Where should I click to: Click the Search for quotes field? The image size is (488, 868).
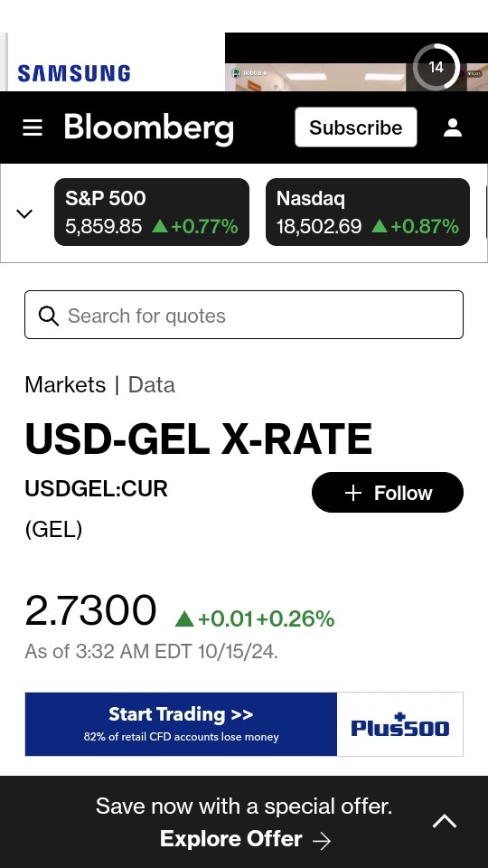244,315
